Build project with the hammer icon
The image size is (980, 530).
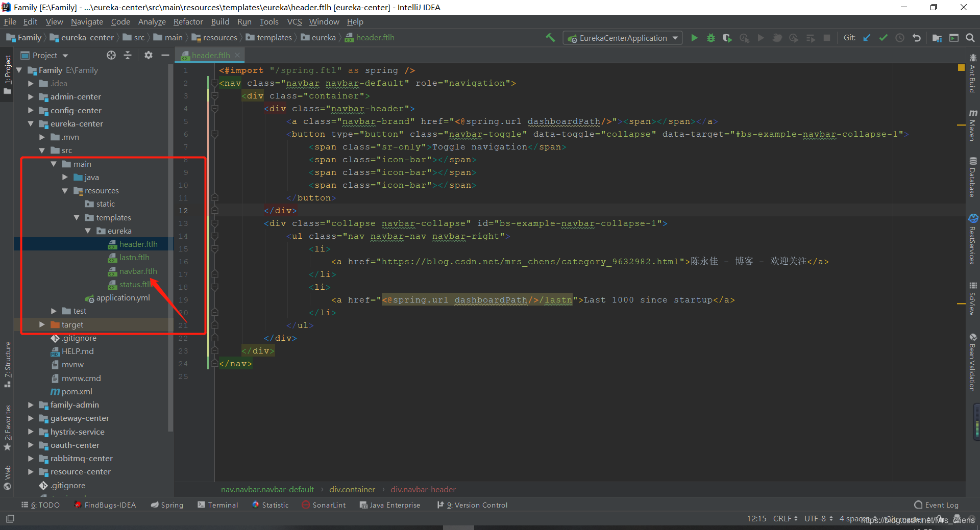coord(550,38)
